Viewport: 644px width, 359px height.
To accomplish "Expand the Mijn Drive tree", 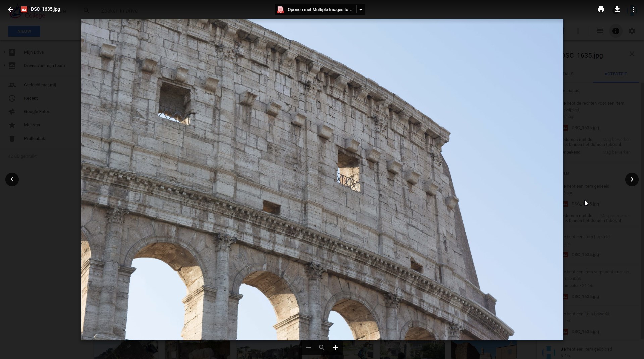I will click(4, 52).
